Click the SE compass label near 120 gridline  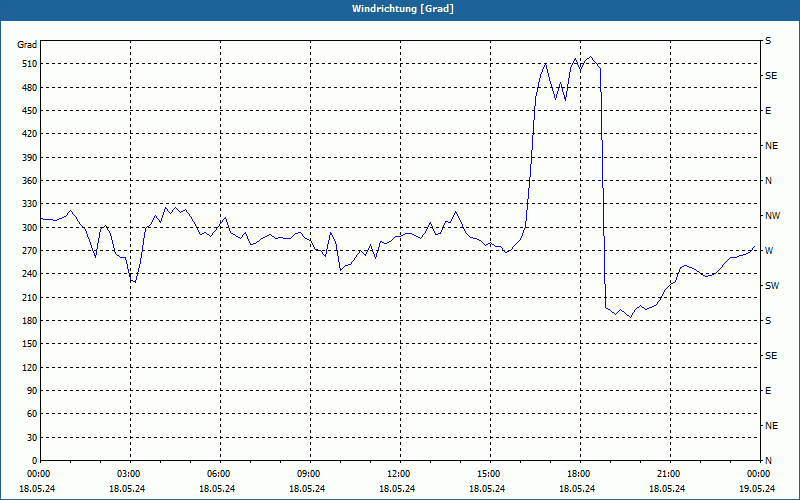click(x=771, y=356)
